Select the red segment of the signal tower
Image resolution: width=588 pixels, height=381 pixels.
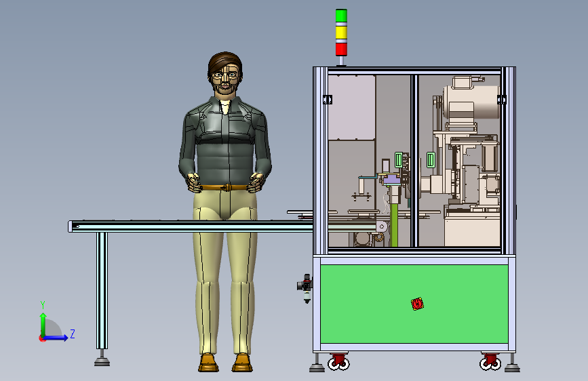[341, 49]
